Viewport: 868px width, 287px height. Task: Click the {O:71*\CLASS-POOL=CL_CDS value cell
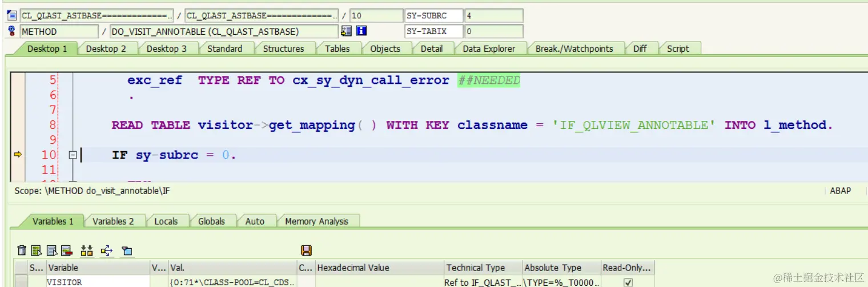pos(233,282)
